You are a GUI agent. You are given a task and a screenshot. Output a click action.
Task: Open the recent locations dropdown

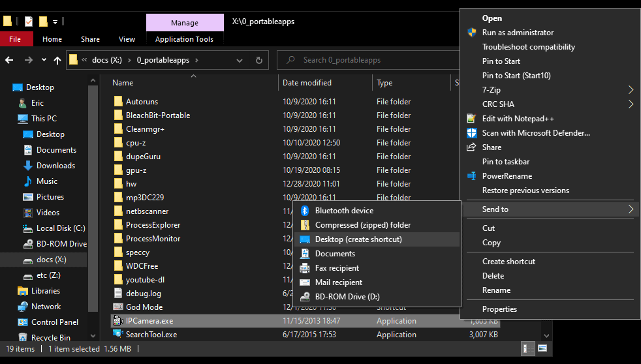44,60
